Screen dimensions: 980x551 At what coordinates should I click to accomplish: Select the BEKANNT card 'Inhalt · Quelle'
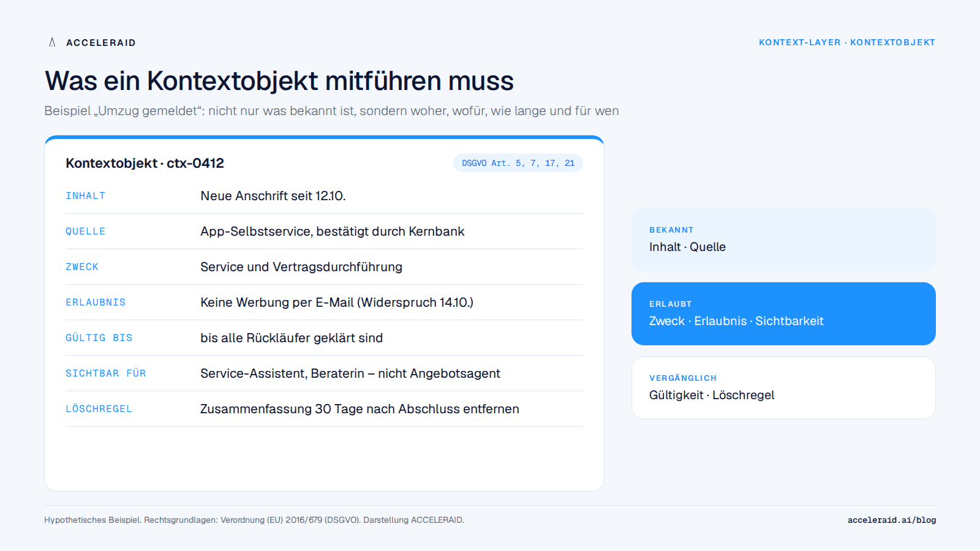point(783,239)
